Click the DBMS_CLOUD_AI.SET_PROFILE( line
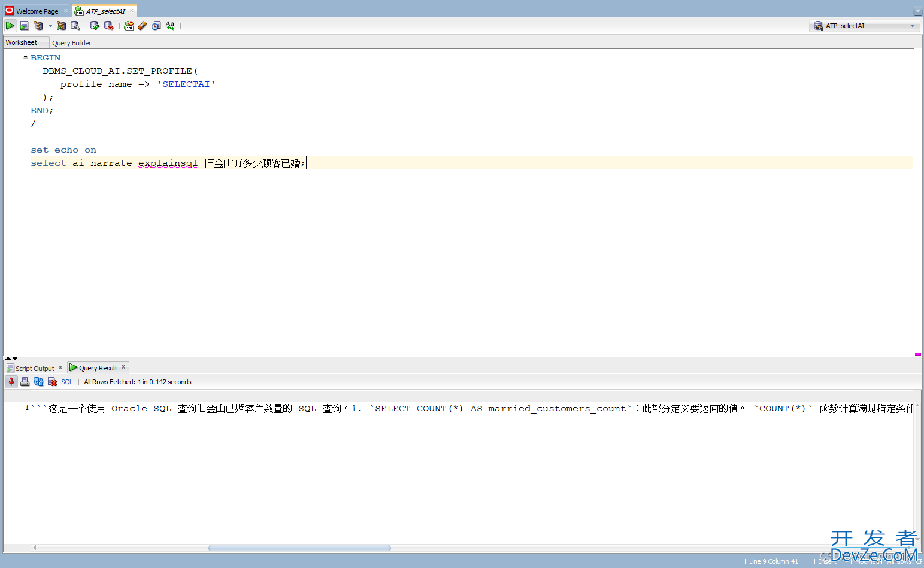The image size is (924, 568). click(120, 71)
